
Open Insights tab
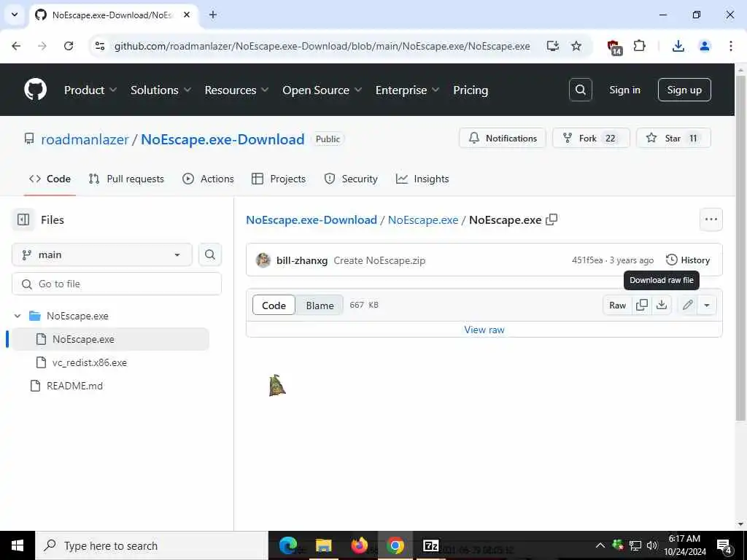(x=422, y=179)
